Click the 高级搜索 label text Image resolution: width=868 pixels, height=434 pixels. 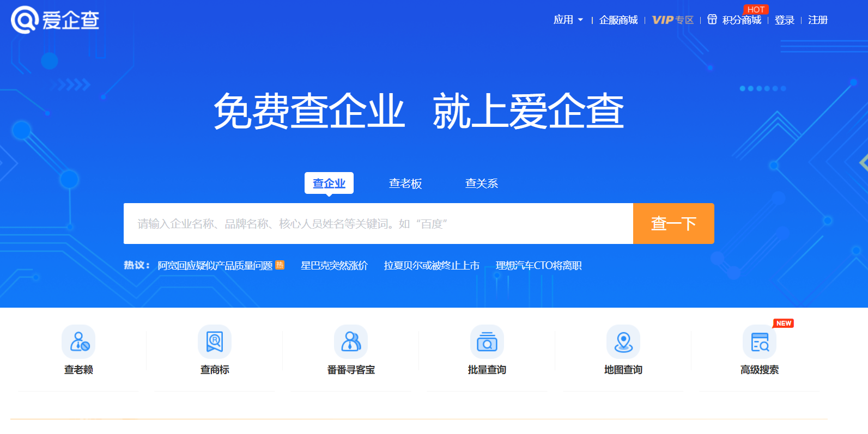tap(760, 370)
